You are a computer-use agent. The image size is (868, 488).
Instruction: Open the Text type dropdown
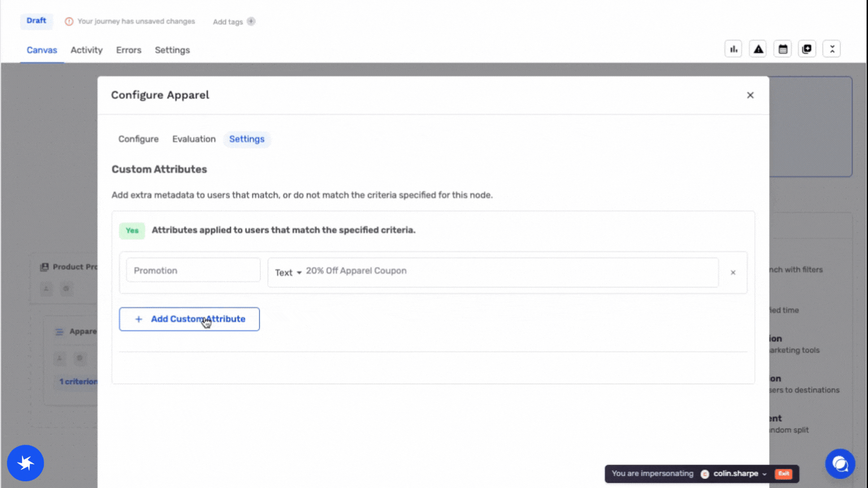pos(288,273)
